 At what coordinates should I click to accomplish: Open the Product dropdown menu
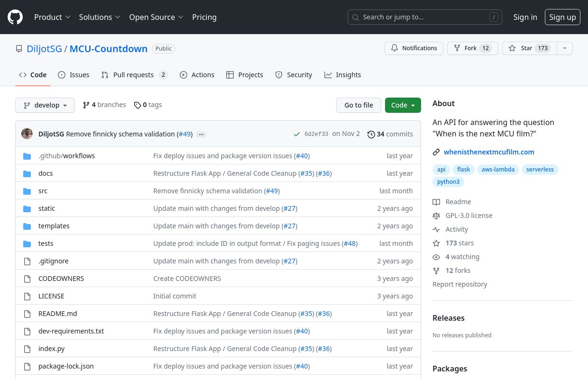coord(52,17)
